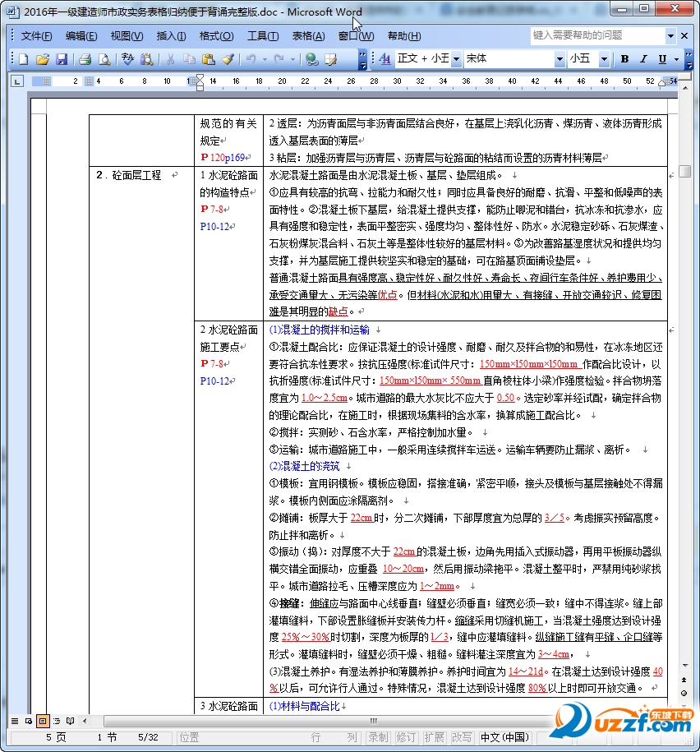Open the 插入(I) menu

pyautogui.click(x=171, y=36)
